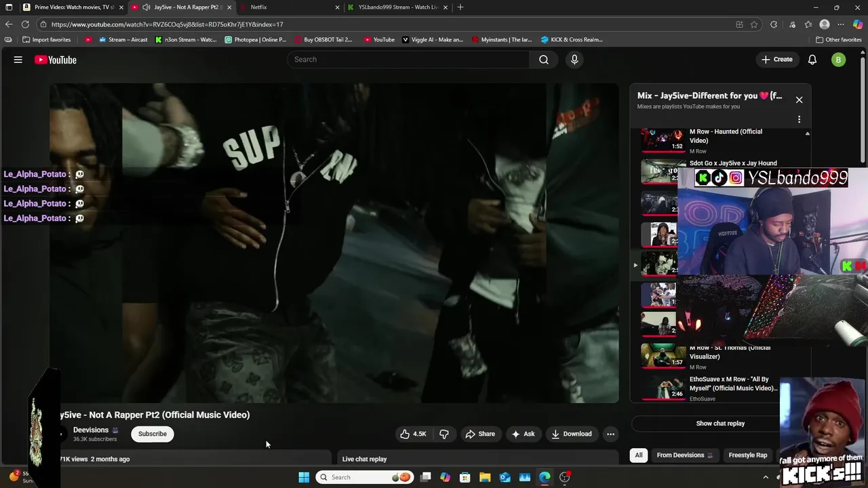Open the Edge tab actions menu icon
The width and height of the screenshot is (868, 488).
pyautogui.click(x=9, y=7)
